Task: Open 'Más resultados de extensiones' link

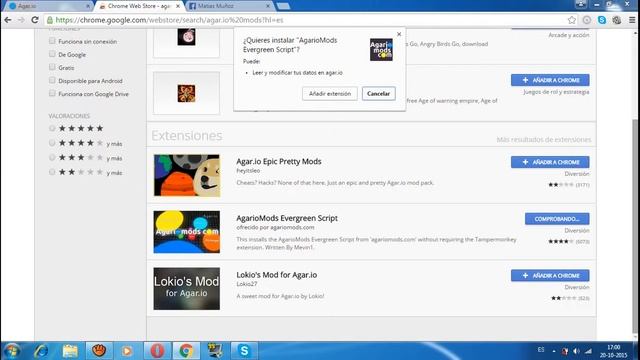Action: 544,140
